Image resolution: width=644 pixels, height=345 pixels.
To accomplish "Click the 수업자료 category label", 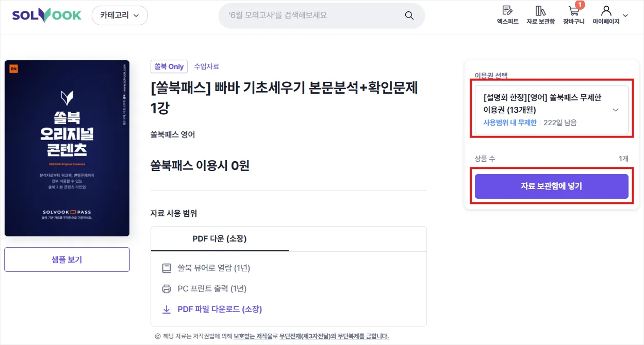I will (206, 66).
